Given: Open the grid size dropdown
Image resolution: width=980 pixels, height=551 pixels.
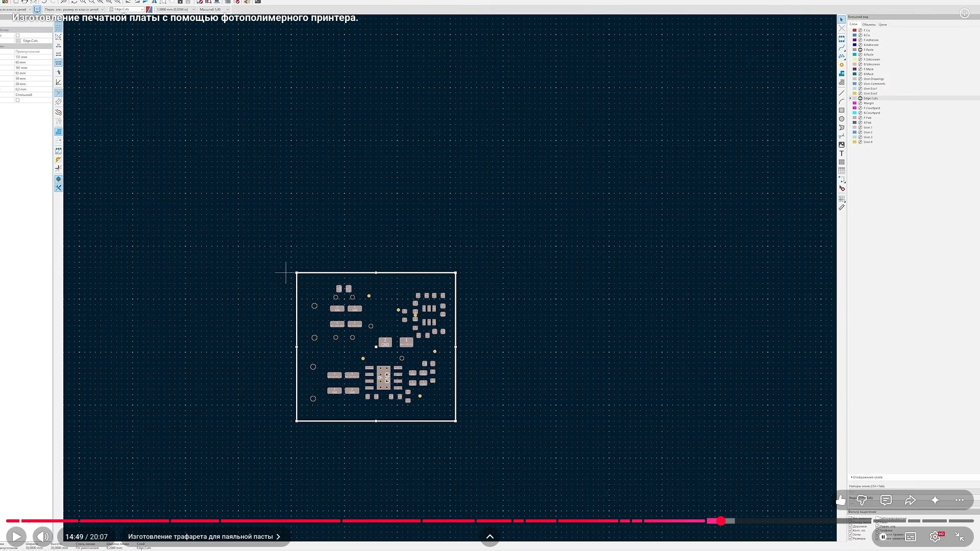Looking at the screenshot, I should pyautogui.click(x=176, y=9).
